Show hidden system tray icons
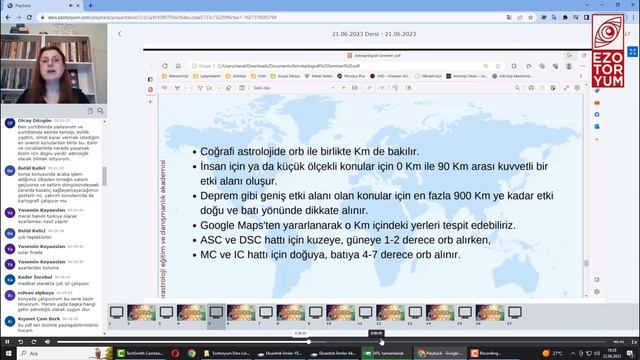The height and width of the screenshot is (360, 640). 573,353
